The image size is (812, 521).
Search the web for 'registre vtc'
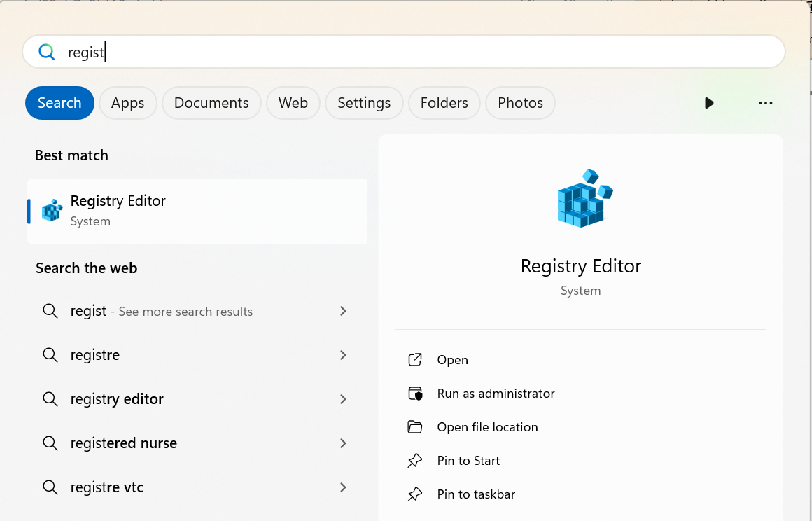point(107,487)
